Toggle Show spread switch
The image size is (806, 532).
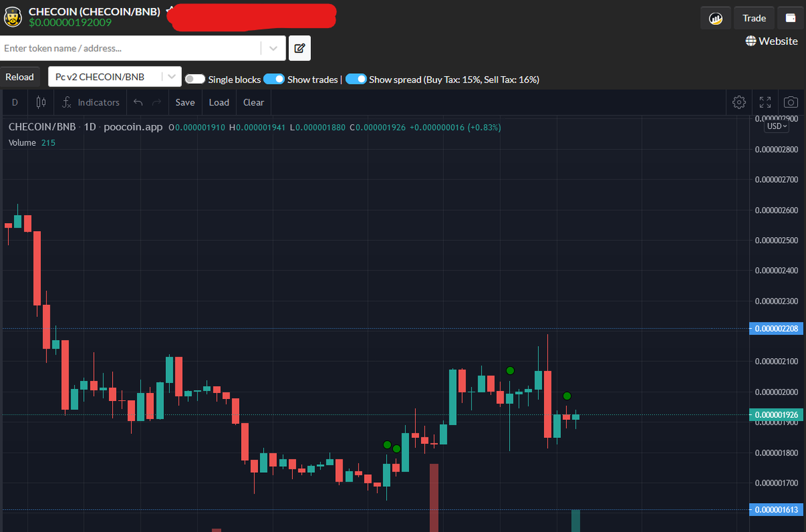(356, 79)
